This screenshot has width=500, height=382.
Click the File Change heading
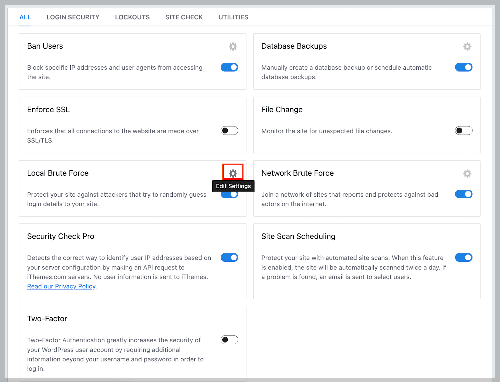[x=282, y=109]
